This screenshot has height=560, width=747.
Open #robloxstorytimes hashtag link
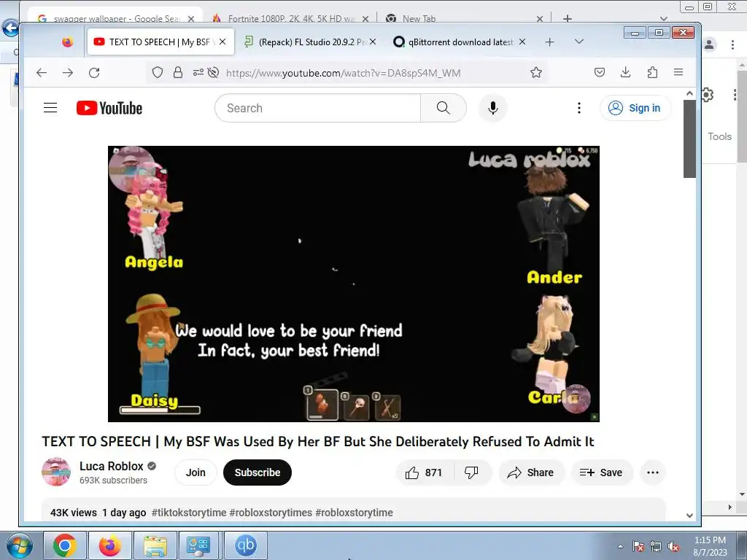[271, 513]
